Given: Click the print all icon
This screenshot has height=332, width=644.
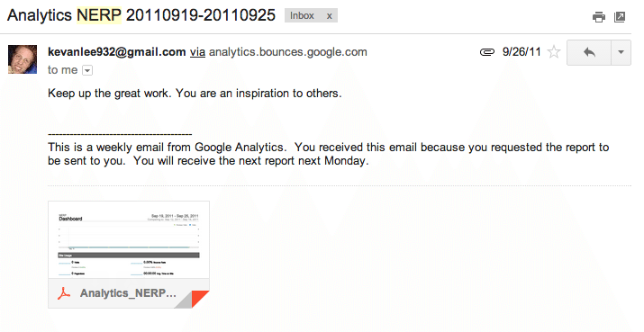Looking at the screenshot, I should pyautogui.click(x=598, y=17).
